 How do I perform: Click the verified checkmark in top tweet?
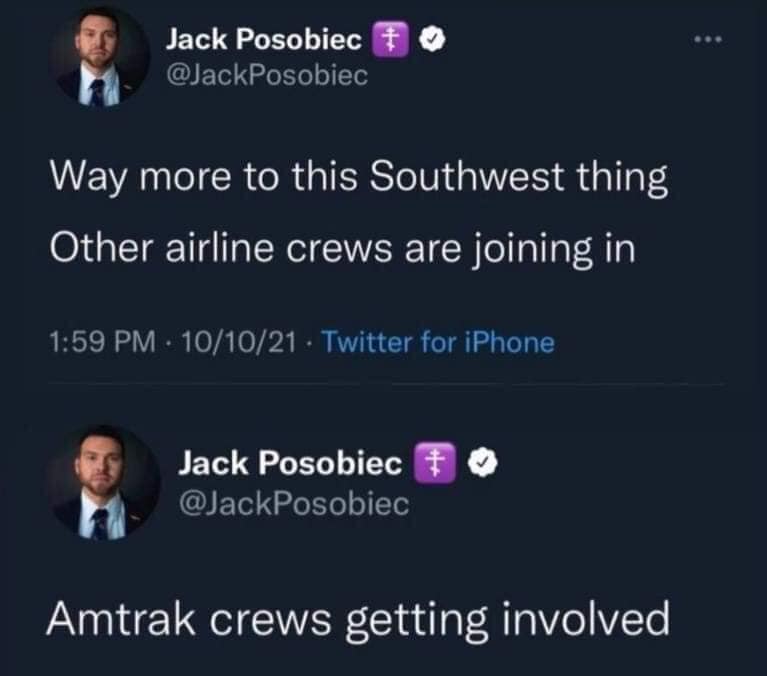(423, 42)
